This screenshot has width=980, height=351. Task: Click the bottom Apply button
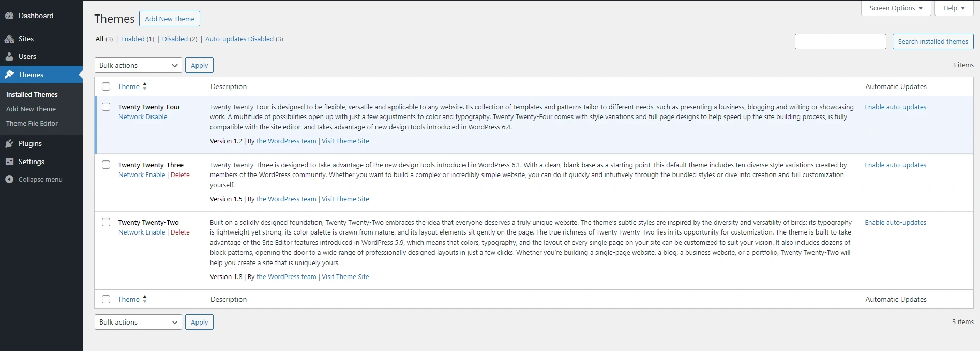(199, 322)
